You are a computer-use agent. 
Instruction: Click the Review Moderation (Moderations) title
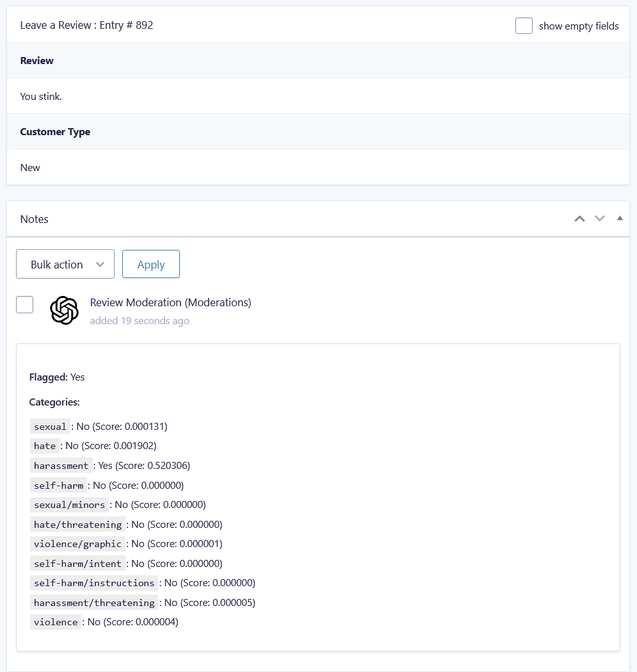pos(170,302)
